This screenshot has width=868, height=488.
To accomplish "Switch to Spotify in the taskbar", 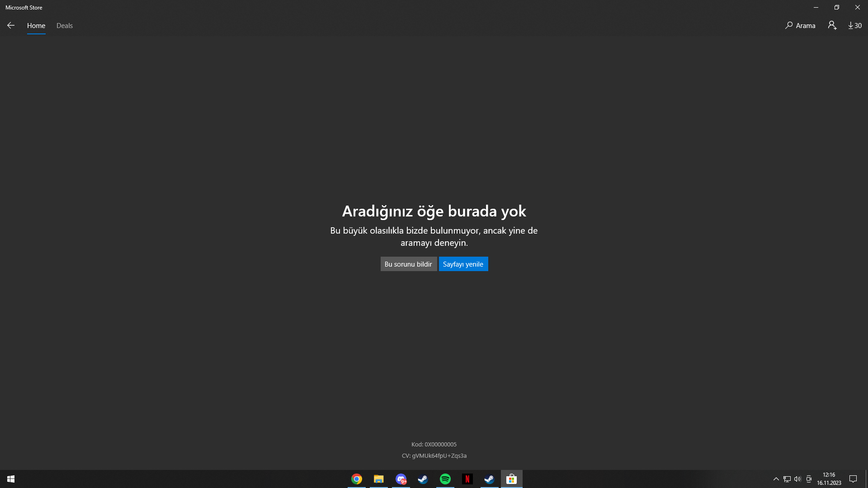I will (445, 479).
